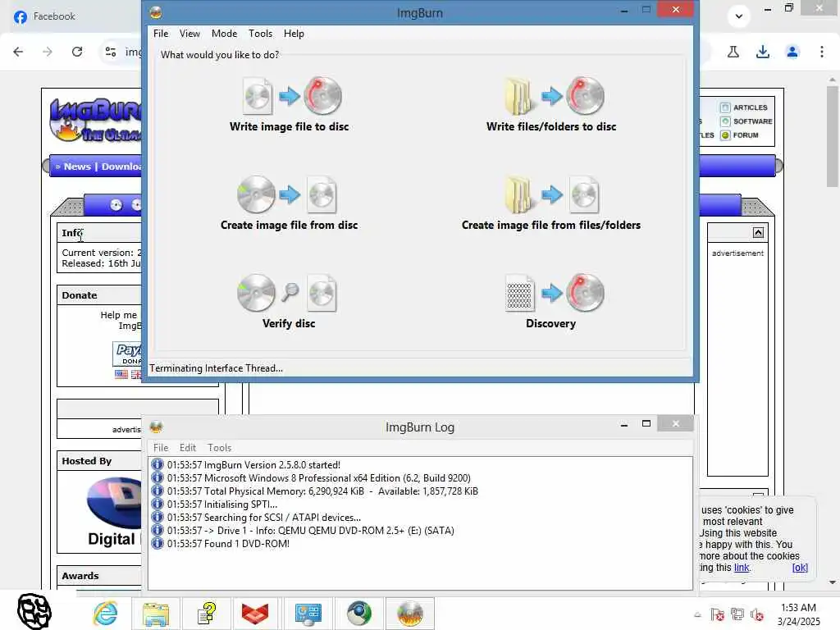Image resolution: width=840 pixels, height=630 pixels.
Task: Select log line 'Initialising SPTI...'
Action: (x=221, y=504)
